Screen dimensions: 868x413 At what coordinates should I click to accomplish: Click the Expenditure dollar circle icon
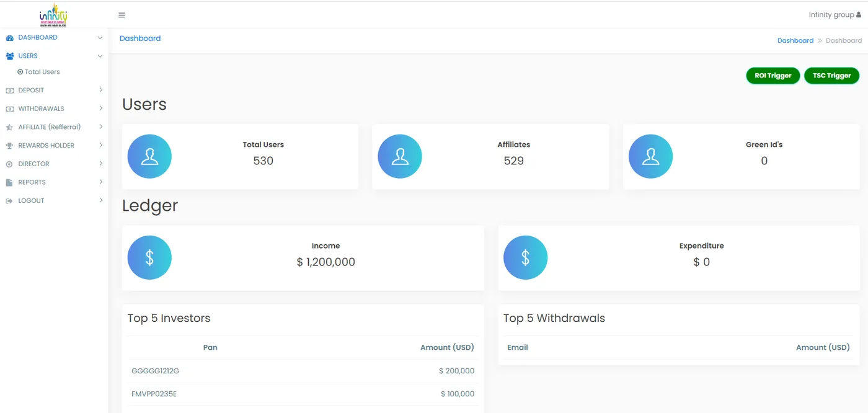coord(525,257)
